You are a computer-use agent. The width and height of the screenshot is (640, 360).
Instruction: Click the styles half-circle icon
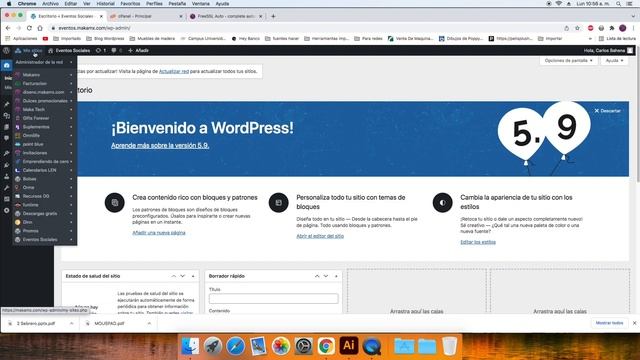pos(442,203)
